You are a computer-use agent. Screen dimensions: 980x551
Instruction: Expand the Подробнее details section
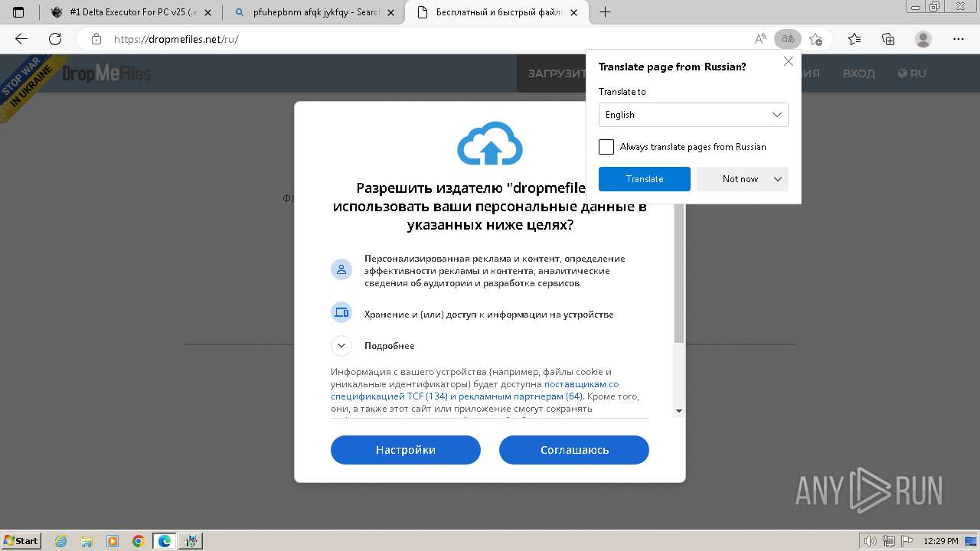[341, 346]
